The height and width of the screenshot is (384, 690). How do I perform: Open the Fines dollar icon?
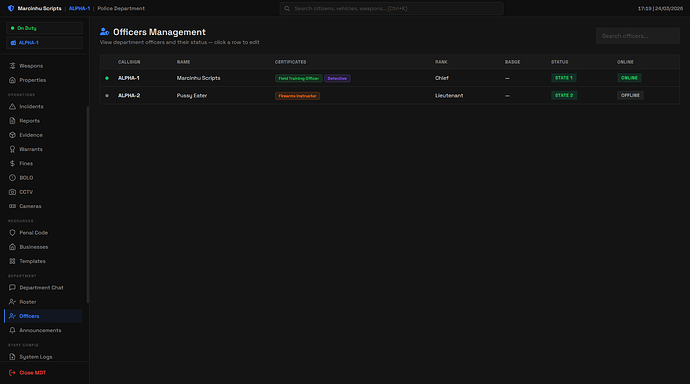point(12,163)
